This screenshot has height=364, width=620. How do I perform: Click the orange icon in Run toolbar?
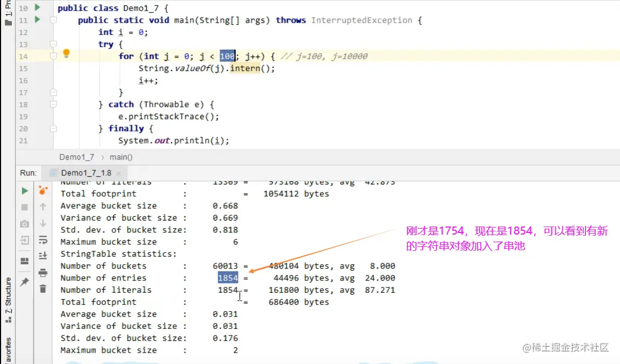point(43,190)
